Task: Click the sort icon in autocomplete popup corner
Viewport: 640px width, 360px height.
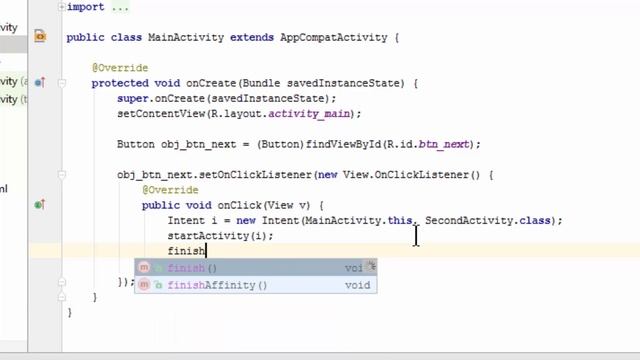Action: 371,266
